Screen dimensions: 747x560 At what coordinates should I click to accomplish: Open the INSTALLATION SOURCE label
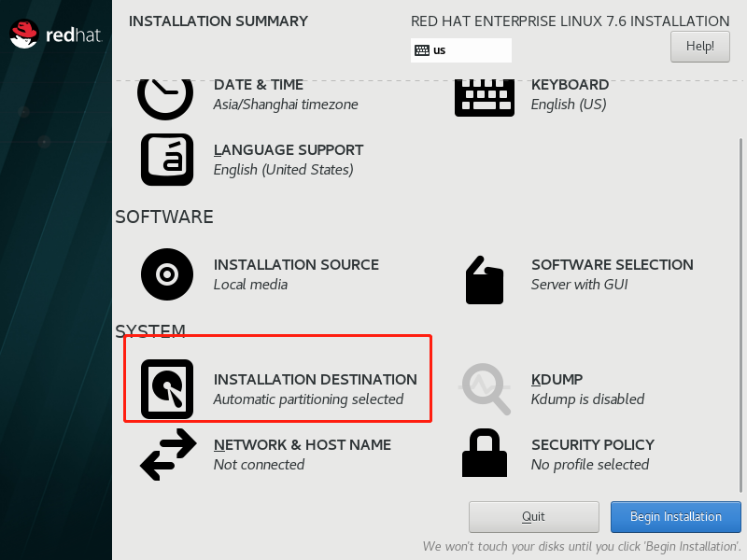[x=296, y=265]
